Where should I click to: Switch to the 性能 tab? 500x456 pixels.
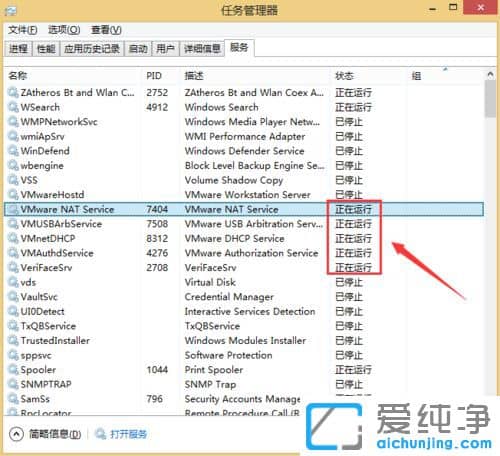46,49
